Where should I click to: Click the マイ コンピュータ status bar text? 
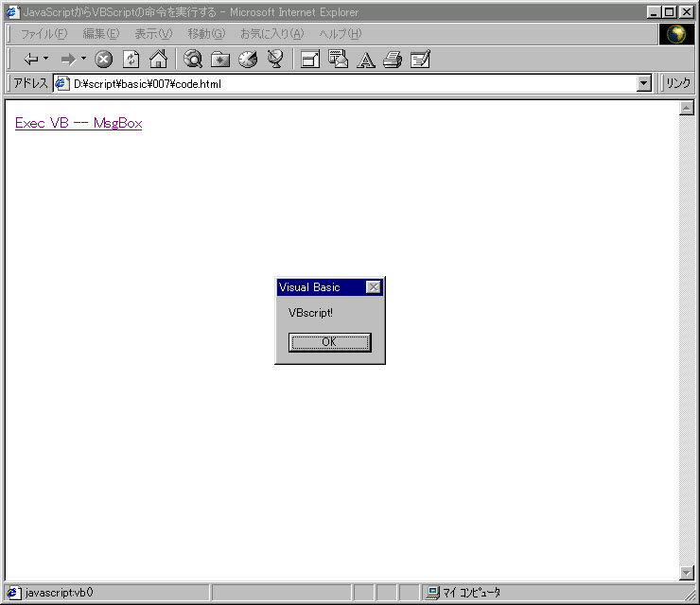tap(471, 593)
